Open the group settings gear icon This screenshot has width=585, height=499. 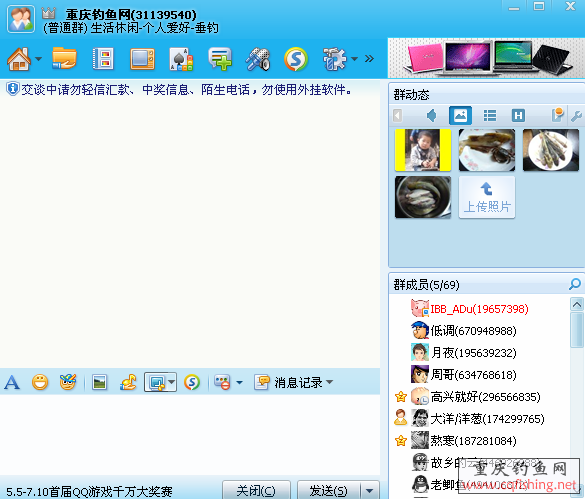tap(334, 59)
